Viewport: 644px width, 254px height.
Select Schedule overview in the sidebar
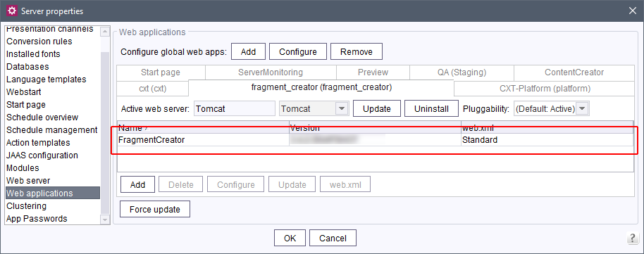point(53,118)
